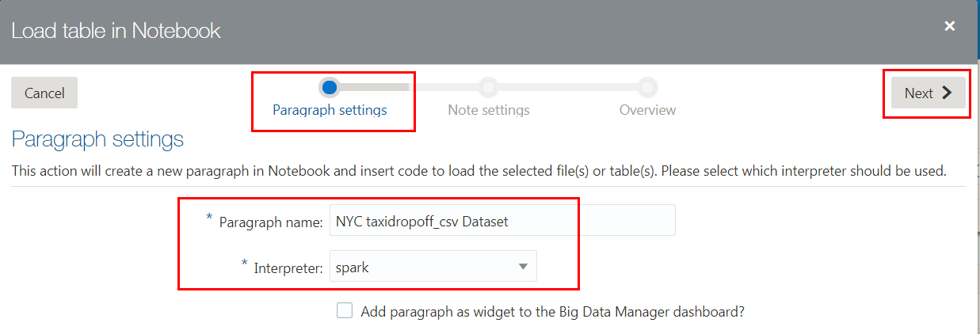This screenshot has width=980, height=334.
Task: Click the Interpreter field label
Action: coord(288,268)
